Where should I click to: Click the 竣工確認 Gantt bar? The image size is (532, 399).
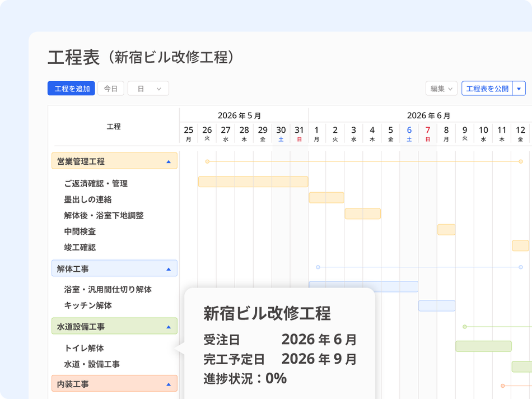[520, 245]
